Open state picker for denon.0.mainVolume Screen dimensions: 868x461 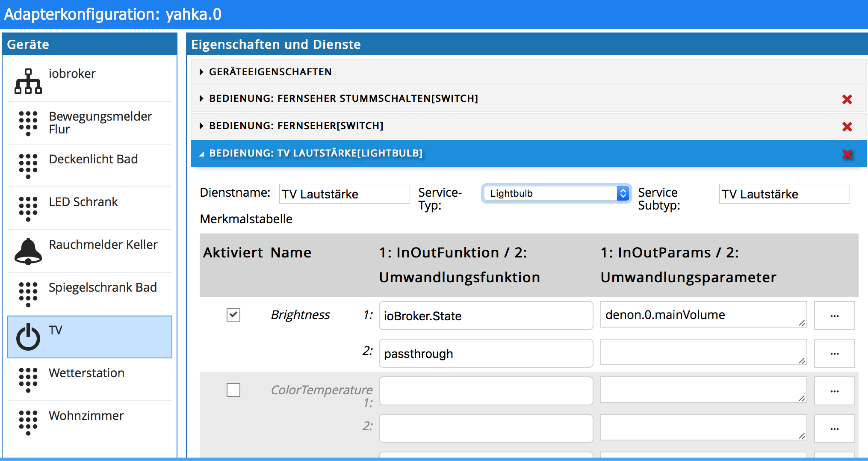(x=834, y=316)
